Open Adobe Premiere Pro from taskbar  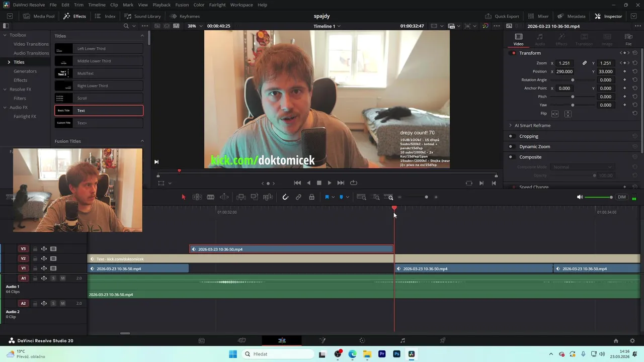pyautogui.click(x=382, y=354)
